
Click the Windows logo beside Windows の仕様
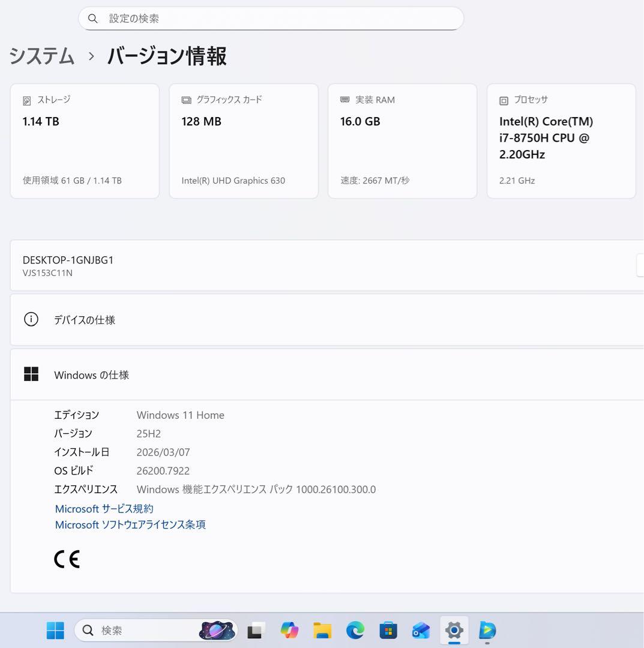[31, 374]
